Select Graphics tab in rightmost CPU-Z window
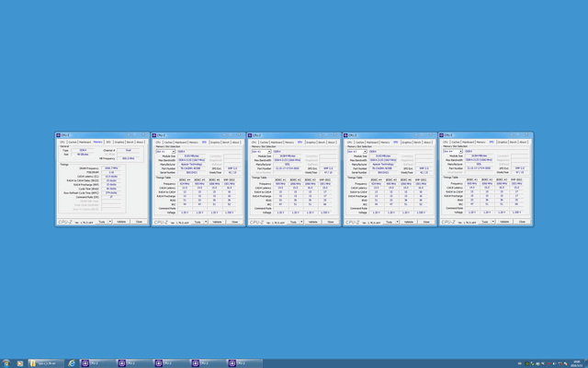 click(503, 143)
